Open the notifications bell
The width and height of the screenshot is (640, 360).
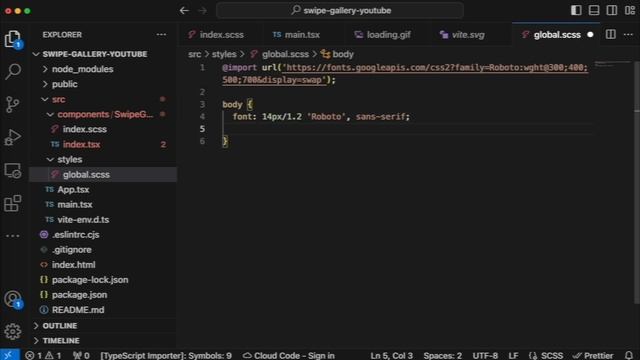pyautogui.click(x=629, y=356)
